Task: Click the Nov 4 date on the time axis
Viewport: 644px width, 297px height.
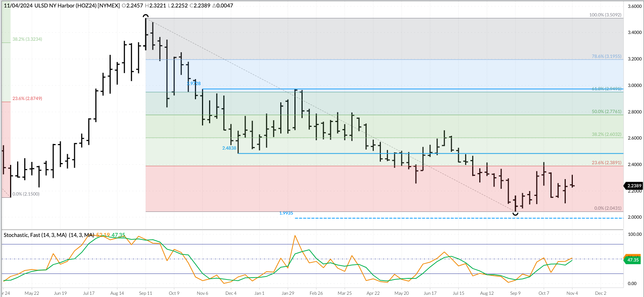Action: tap(572, 293)
